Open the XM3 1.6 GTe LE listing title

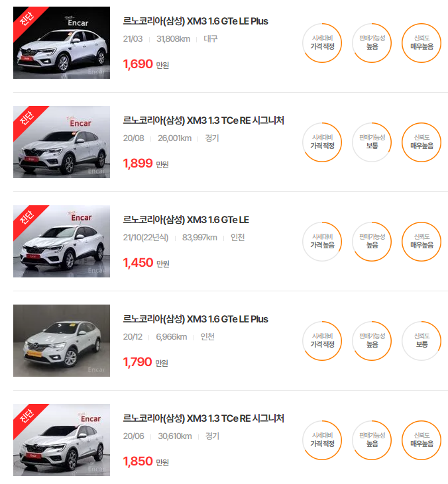[186, 220]
